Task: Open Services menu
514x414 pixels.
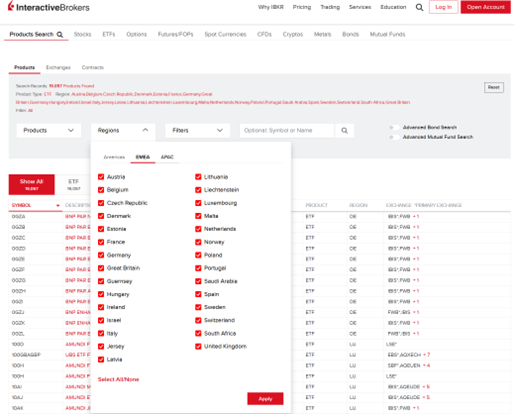Action: pos(360,7)
